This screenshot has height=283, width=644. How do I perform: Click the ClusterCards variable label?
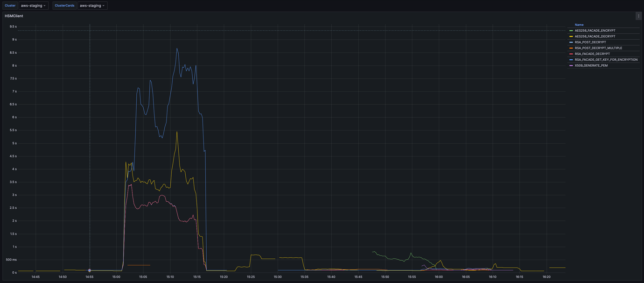click(x=64, y=6)
